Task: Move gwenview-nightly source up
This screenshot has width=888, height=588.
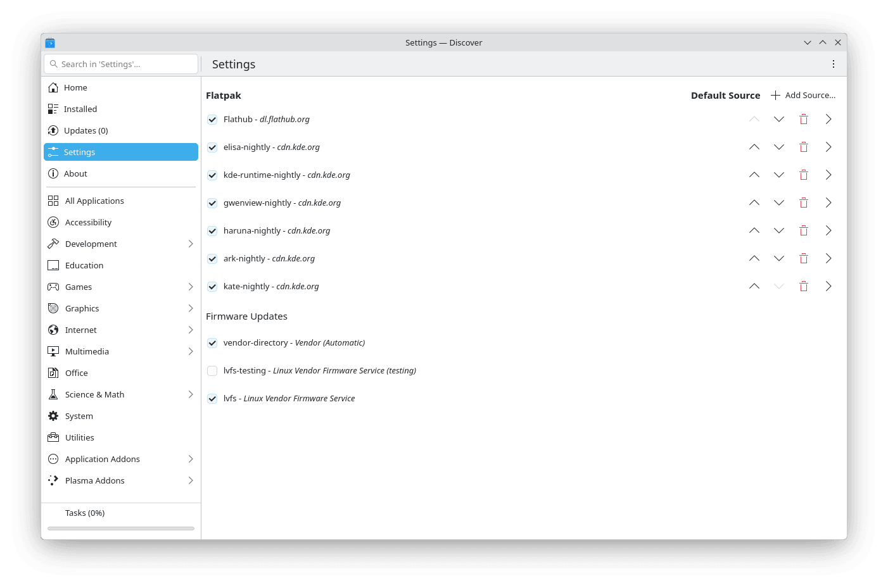Action: click(754, 203)
